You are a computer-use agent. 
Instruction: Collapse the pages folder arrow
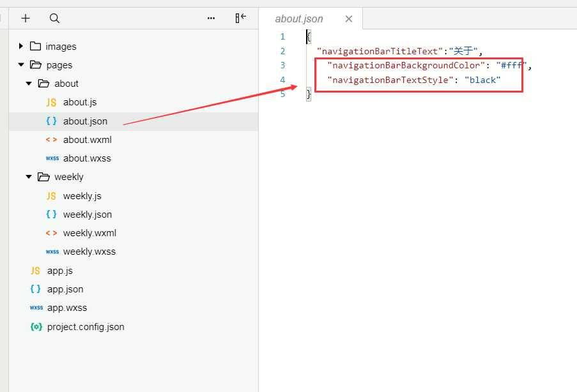pyautogui.click(x=21, y=64)
